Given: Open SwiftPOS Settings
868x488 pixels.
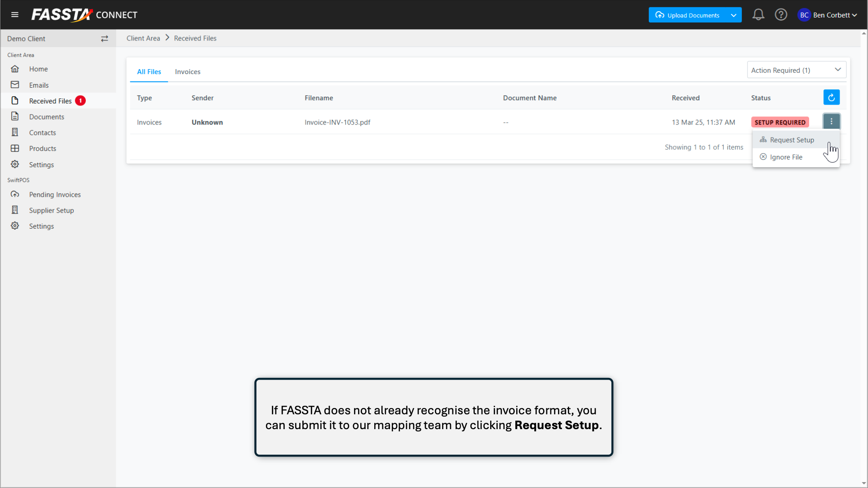Looking at the screenshot, I should [x=58, y=226].
